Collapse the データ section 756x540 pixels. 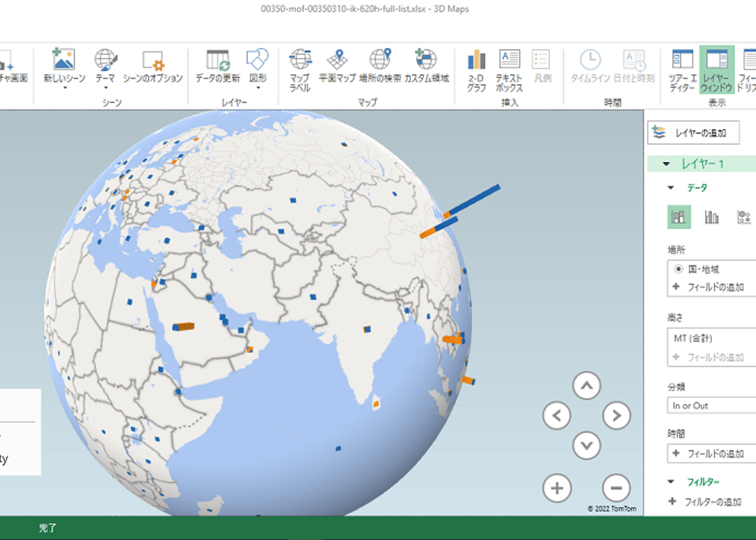pos(671,187)
